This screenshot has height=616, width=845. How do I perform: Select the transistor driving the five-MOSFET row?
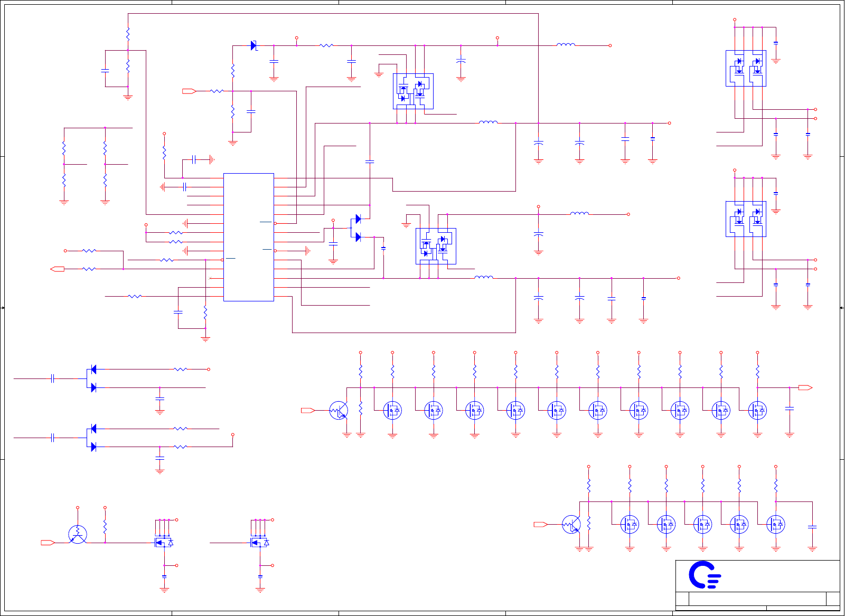click(x=571, y=524)
